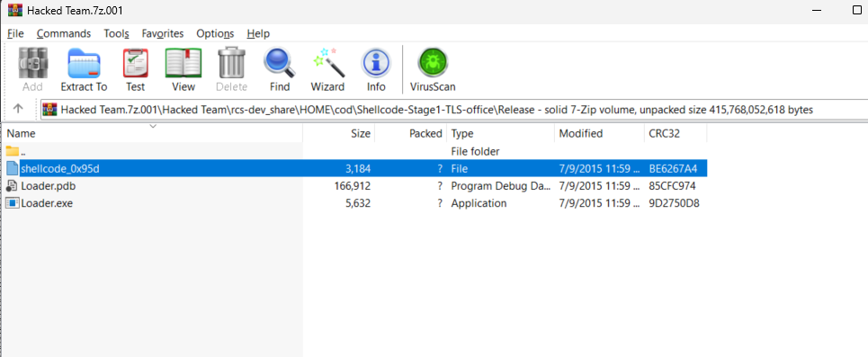Sort list by Modified column header

coord(600,133)
